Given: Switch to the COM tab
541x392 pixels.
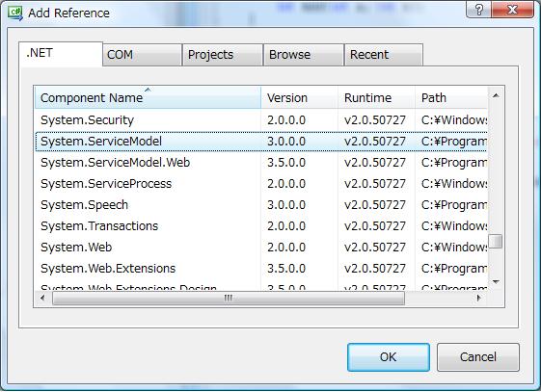Looking at the screenshot, I should pos(142,55).
